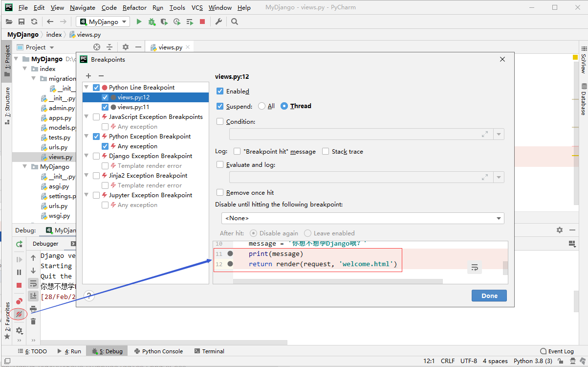Click the green Run button in toolbar
Screen dimensions: 588x367
[139, 22]
